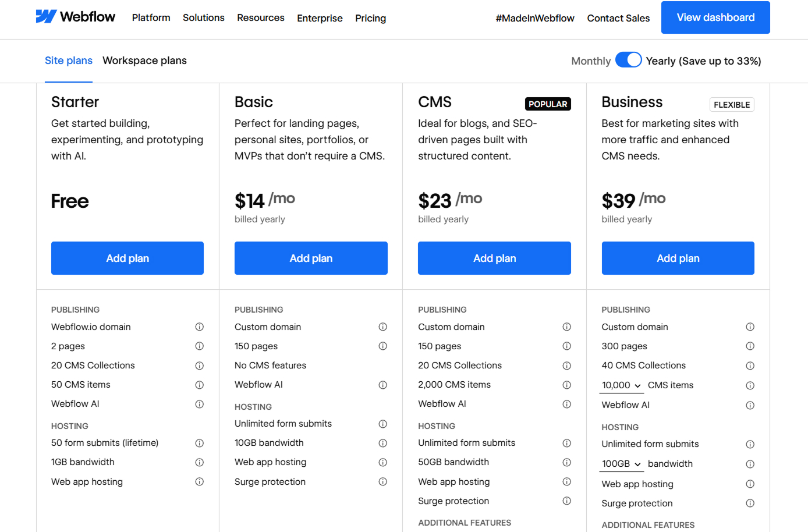The image size is (808, 532).
Task: Go to Enterprise page
Action: (320, 18)
